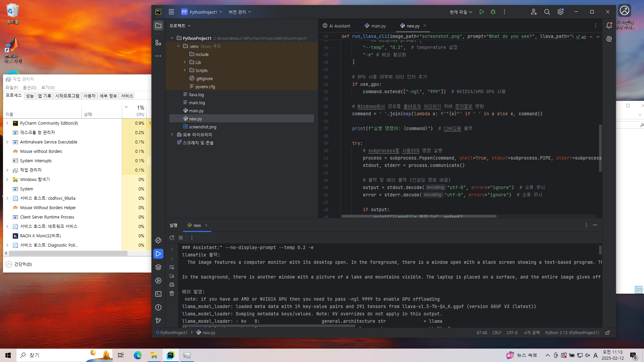Viewport: 644px width, 362px height.
Task: Open the Git version control sidebar icon
Action: tap(158, 321)
